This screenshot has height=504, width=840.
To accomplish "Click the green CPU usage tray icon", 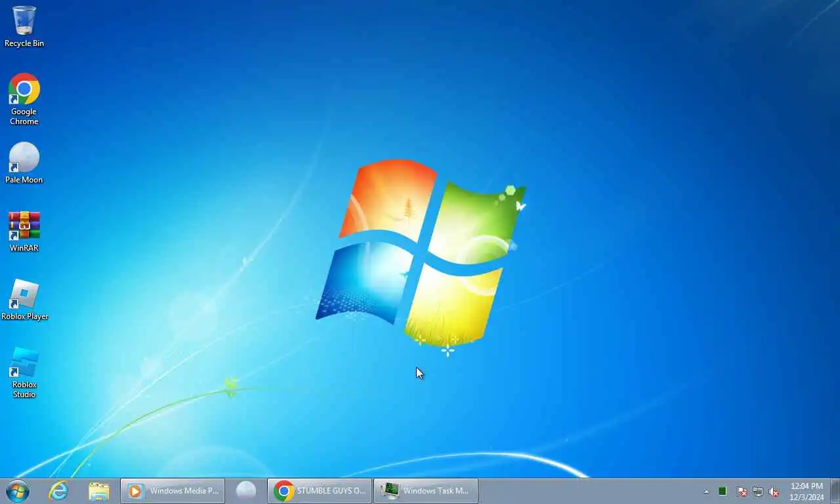I will (723, 492).
